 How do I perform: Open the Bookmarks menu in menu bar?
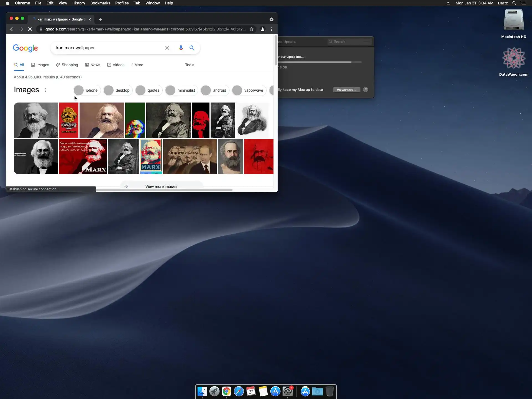[x=100, y=3]
